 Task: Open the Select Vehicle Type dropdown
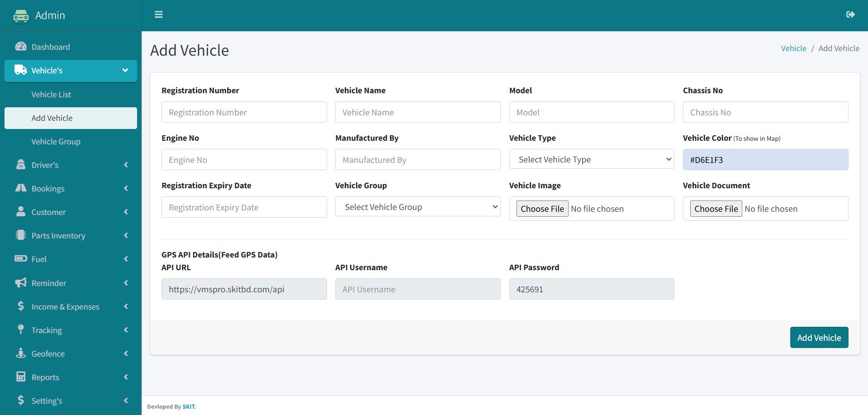point(591,159)
